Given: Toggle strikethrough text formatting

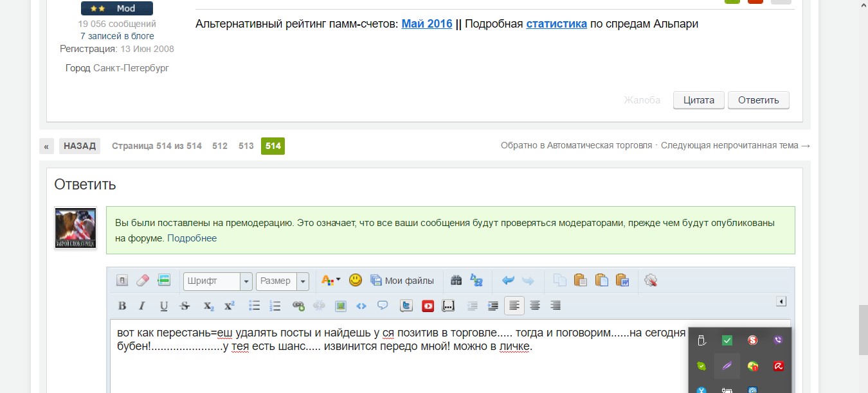Looking at the screenshot, I should point(185,306).
